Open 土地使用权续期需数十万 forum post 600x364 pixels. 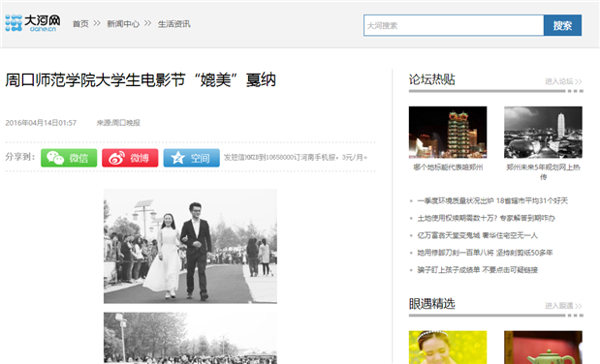(486, 218)
